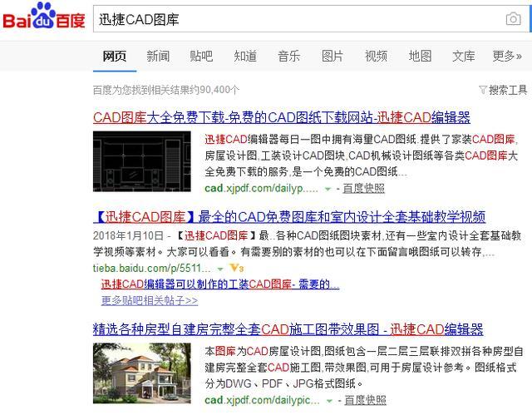The image size is (532, 415).
Task: Switch to the 新闻 tab
Action: click(x=158, y=56)
